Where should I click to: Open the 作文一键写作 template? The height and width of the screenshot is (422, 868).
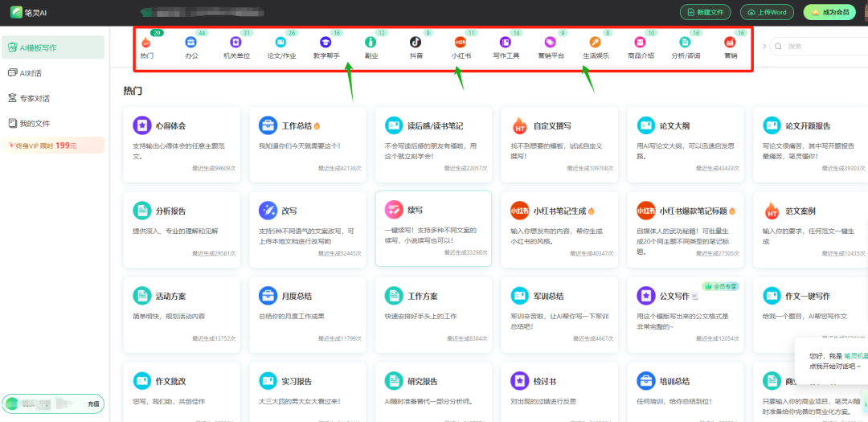[810, 314]
